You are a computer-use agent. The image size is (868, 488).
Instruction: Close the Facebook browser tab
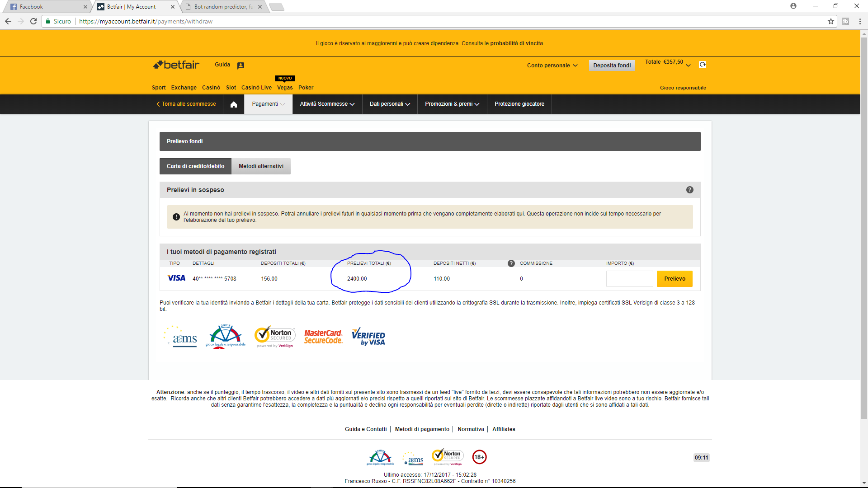coord(85,7)
